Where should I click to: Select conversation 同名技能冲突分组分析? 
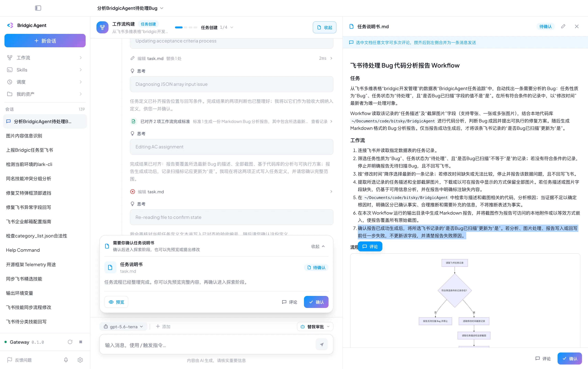(45, 179)
